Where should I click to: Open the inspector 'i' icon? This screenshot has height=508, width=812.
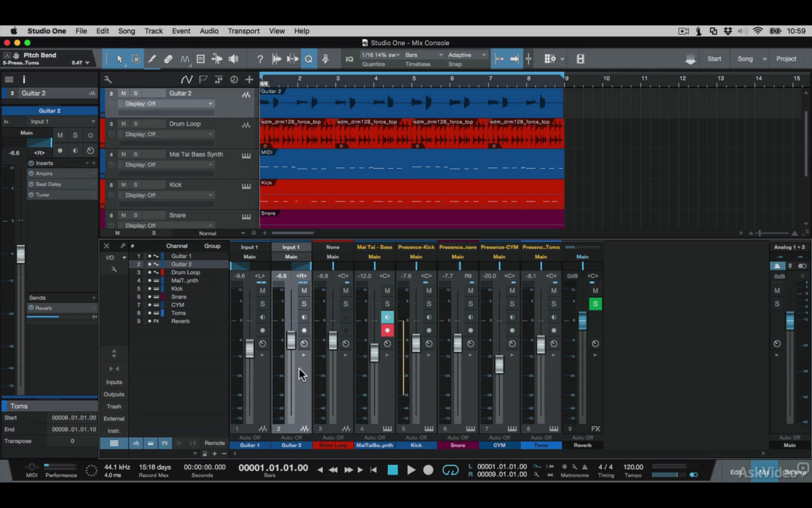(x=24, y=80)
